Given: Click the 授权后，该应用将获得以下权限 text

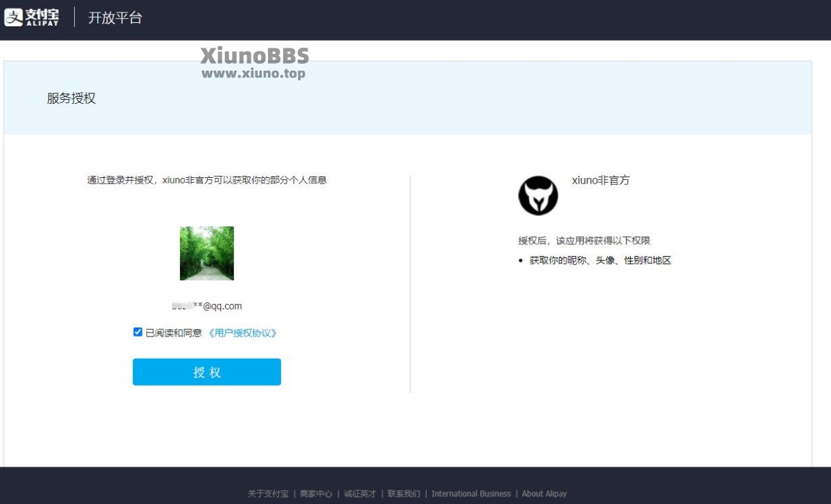Looking at the screenshot, I should [584, 241].
